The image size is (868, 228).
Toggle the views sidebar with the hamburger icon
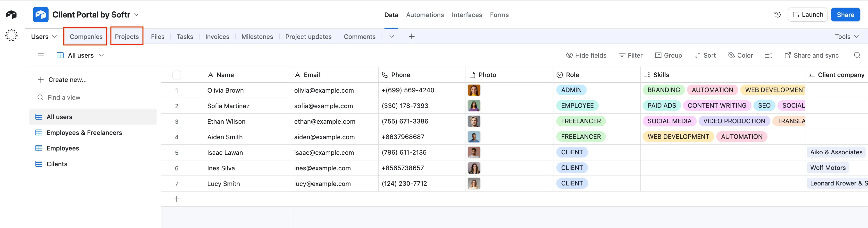[x=41, y=55]
